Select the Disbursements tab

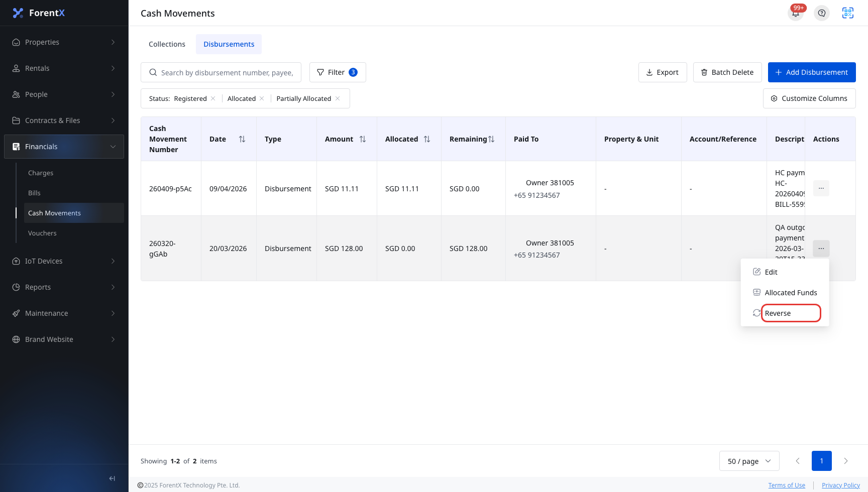pos(229,44)
